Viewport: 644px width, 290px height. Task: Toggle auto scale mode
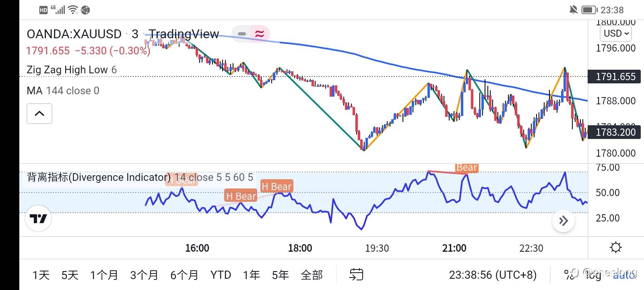[x=624, y=275]
